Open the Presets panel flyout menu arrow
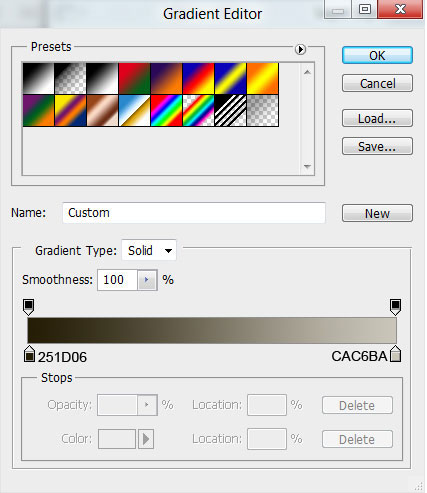 click(x=300, y=50)
